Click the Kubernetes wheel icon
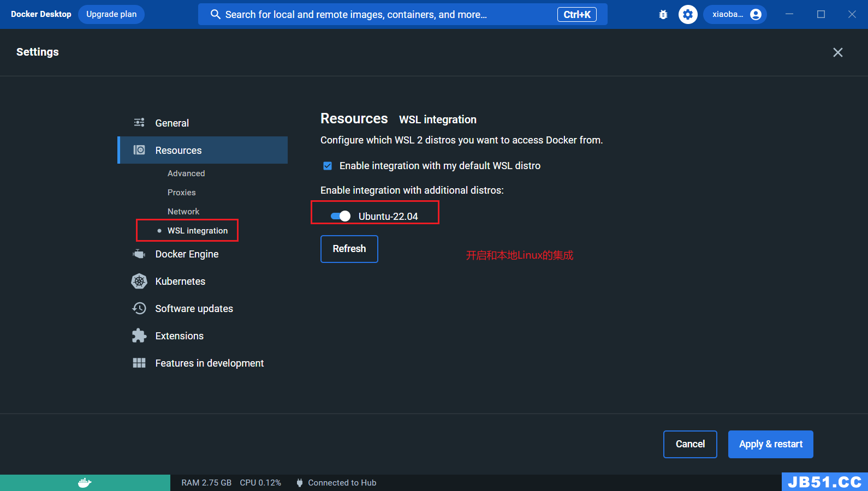Image resolution: width=868 pixels, height=491 pixels. coord(139,281)
